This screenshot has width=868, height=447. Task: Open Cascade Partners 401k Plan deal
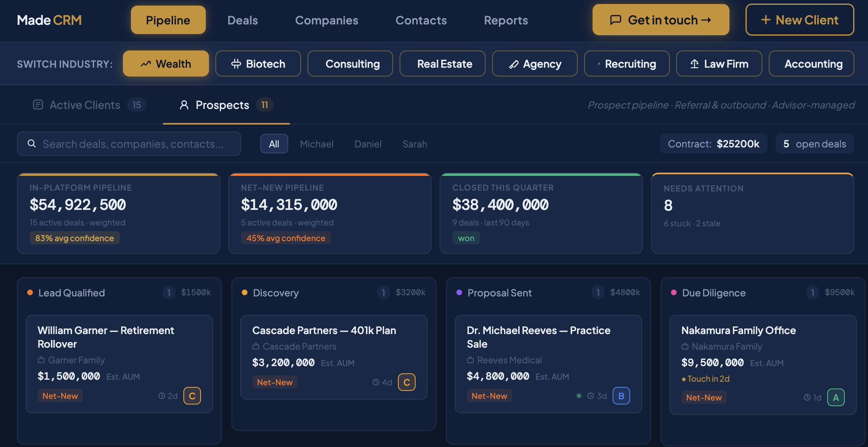(x=334, y=357)
